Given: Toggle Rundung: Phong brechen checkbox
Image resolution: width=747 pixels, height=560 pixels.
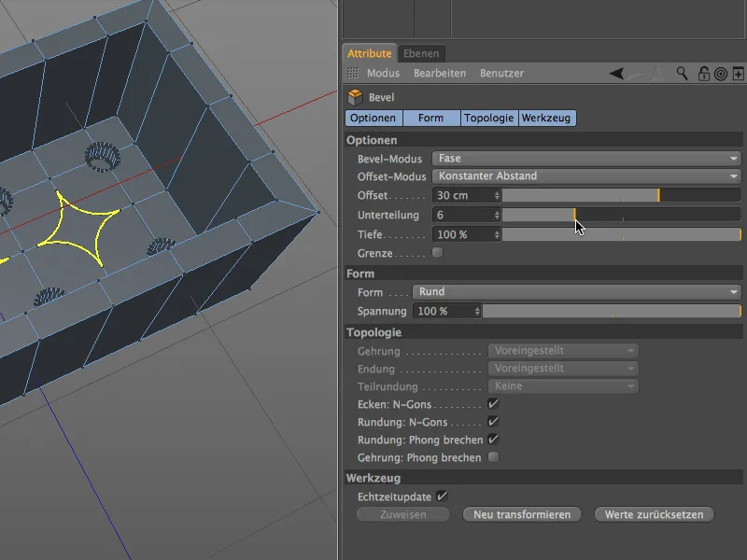Looking at the screenshot, I should click(x=494, y=439).
